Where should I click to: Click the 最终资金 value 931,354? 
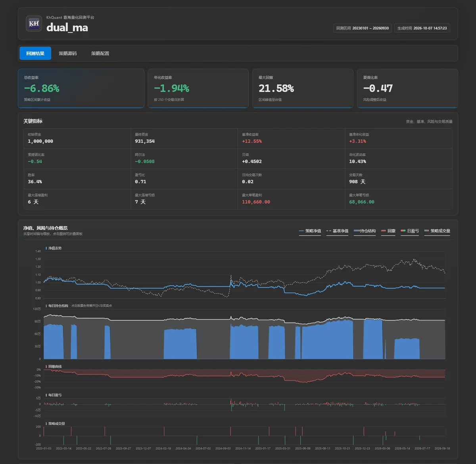tap(145, 141)
